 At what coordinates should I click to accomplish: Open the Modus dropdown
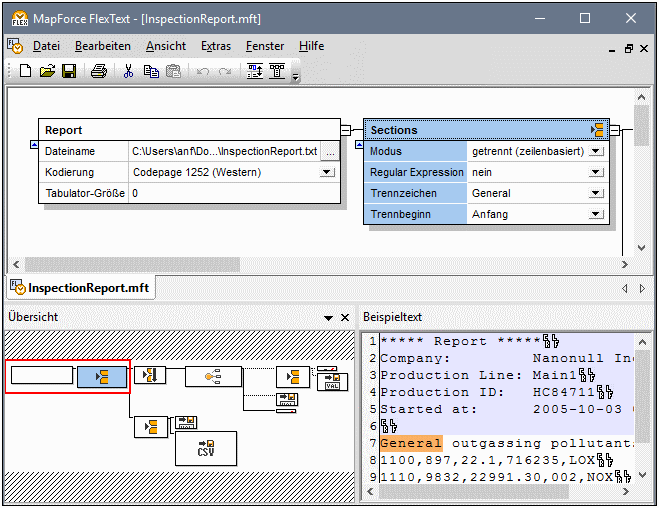point(595,151)
